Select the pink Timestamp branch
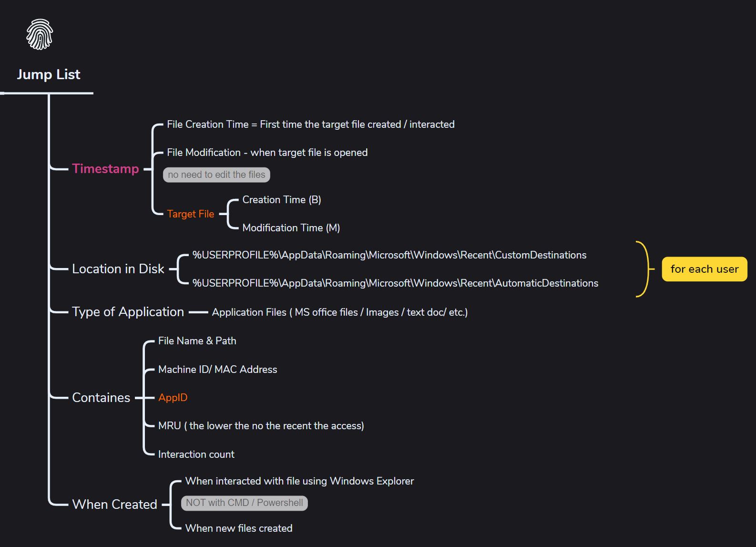Screen dimensions: 756x547 (105, 169)
